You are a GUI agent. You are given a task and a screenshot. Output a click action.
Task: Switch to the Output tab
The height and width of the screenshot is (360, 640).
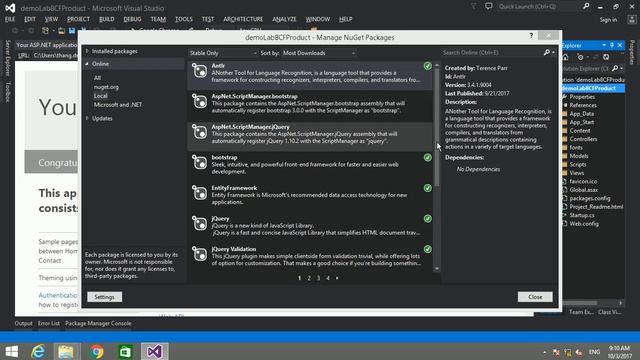click(23, 323)
